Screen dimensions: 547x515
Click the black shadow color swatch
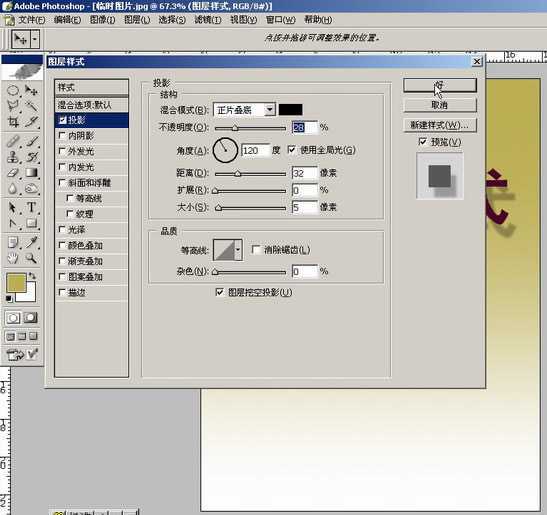290,110
